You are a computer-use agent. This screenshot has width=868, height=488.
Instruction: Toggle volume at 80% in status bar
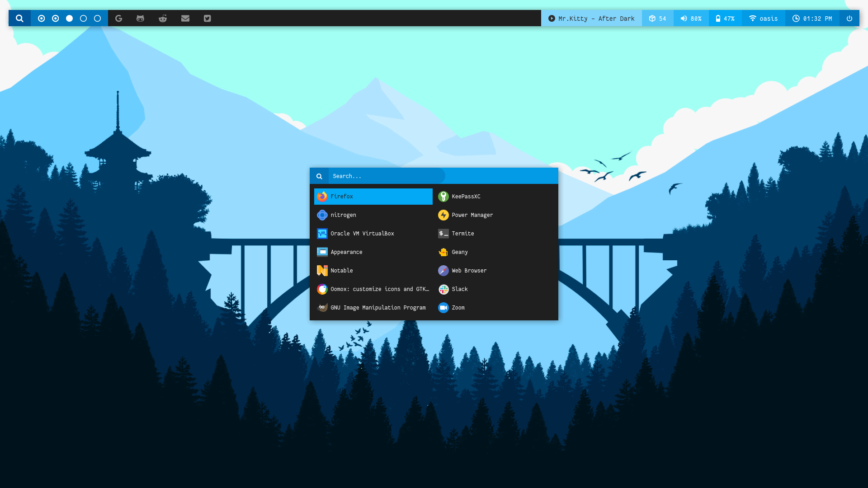(690, 18)
